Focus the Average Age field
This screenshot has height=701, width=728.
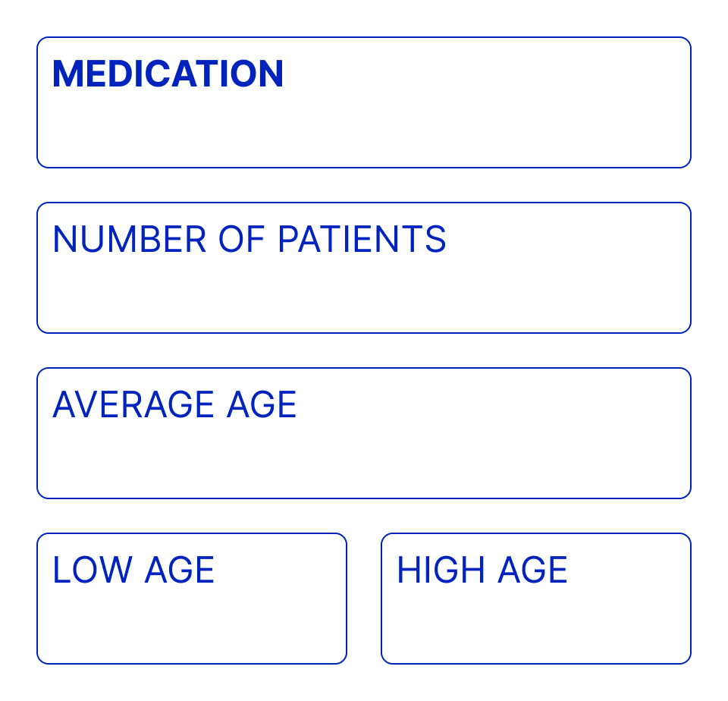(364, 433)
